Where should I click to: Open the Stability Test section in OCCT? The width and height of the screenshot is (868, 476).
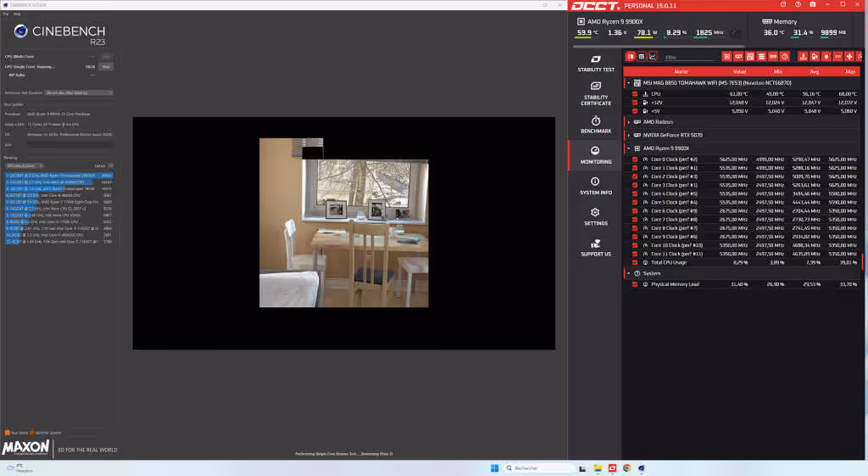click(x=596, y=63)
